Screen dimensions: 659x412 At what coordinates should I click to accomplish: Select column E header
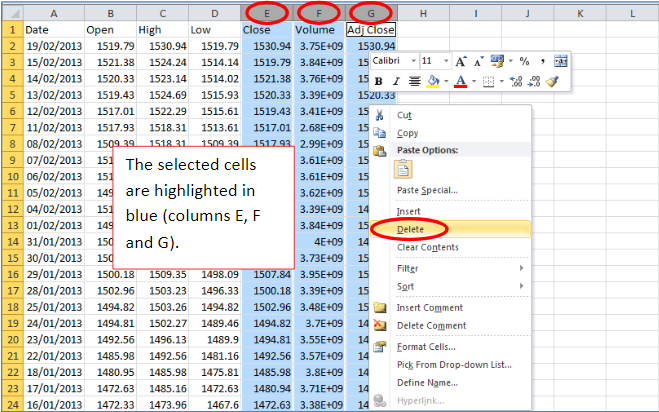[x=268, y=13]
